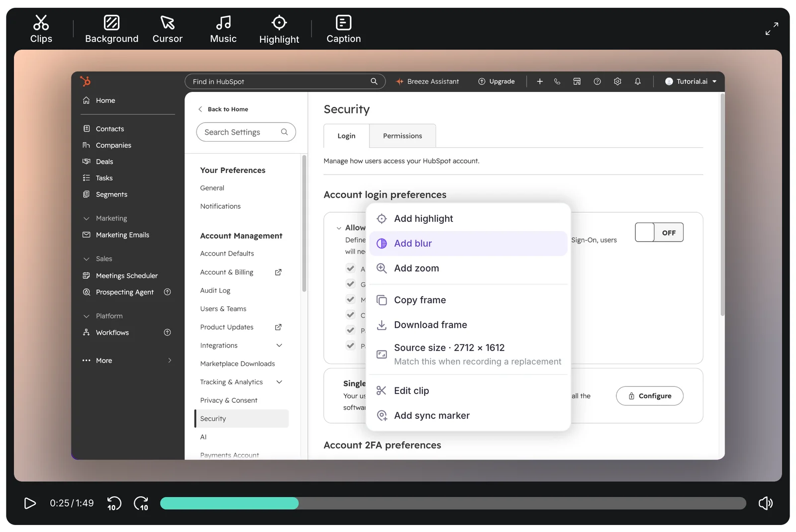The height and width of the screenshot is (532, 796).
Task: Click the Upgrade button
Action: click(497, 82)
